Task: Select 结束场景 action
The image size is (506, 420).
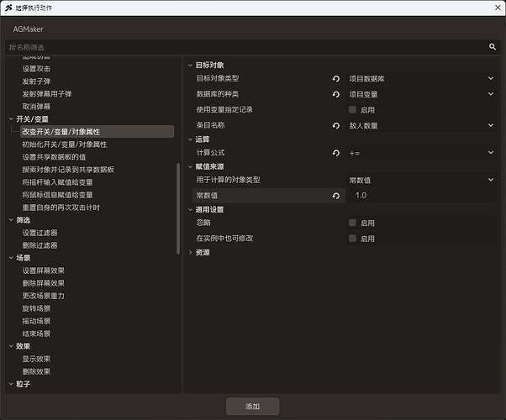Action: [x=36, y=333]
